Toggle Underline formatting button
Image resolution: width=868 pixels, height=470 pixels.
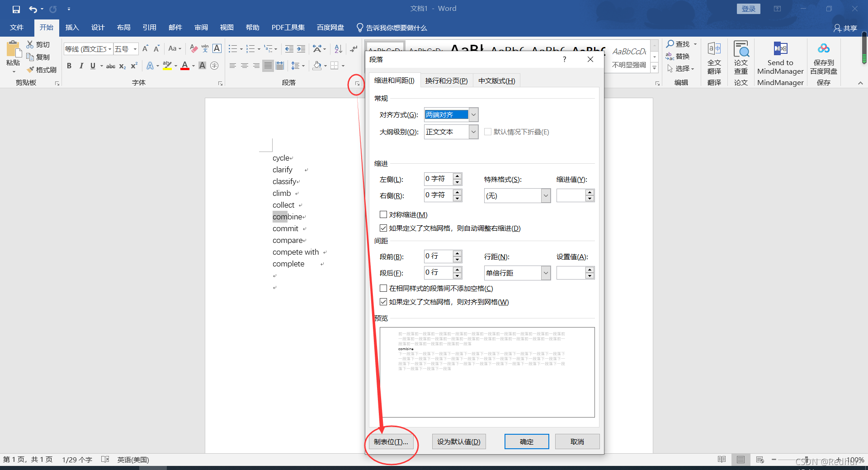click(93, 66)
